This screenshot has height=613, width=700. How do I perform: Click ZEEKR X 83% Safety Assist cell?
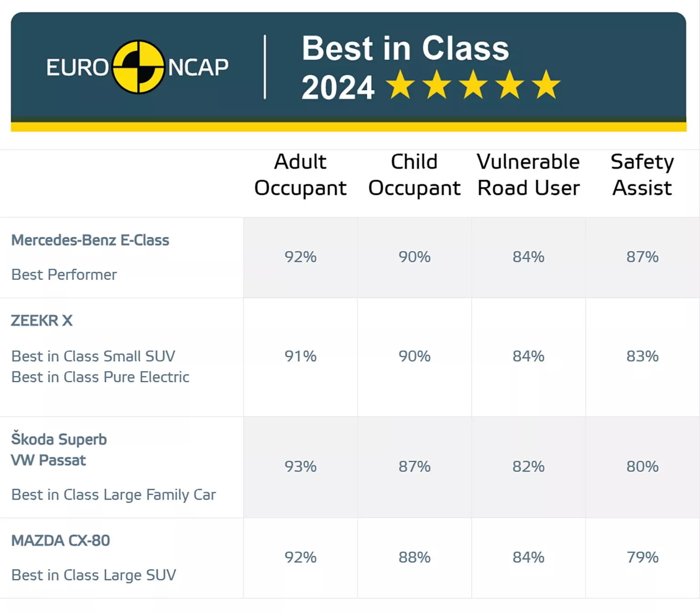(642, 356)
